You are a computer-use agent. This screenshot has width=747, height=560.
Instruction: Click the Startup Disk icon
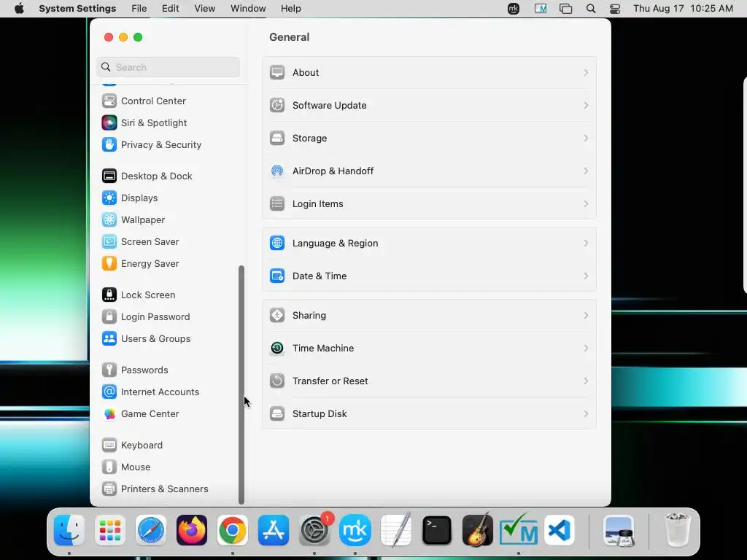click(x=277, y=414)
